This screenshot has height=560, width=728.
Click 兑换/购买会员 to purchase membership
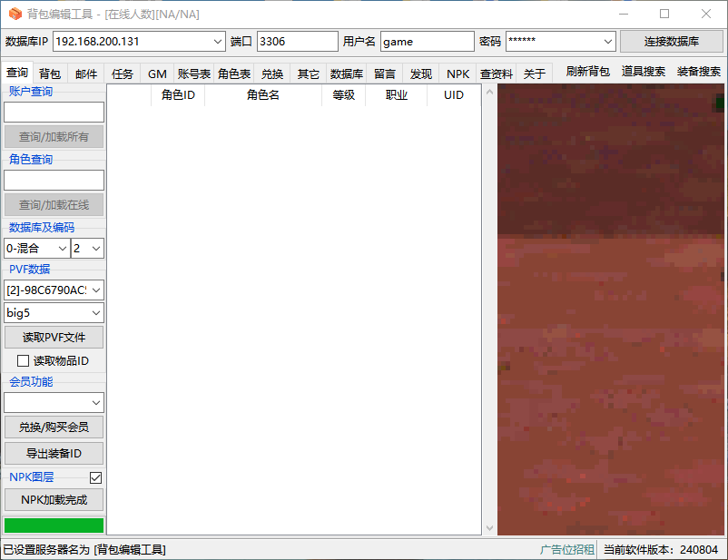pos(54,427)
